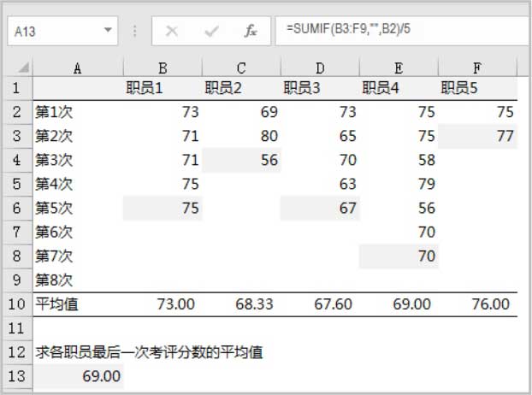Click the 平均值 label cell
This screenshot has width=532, height=395.
click(78, 304)
